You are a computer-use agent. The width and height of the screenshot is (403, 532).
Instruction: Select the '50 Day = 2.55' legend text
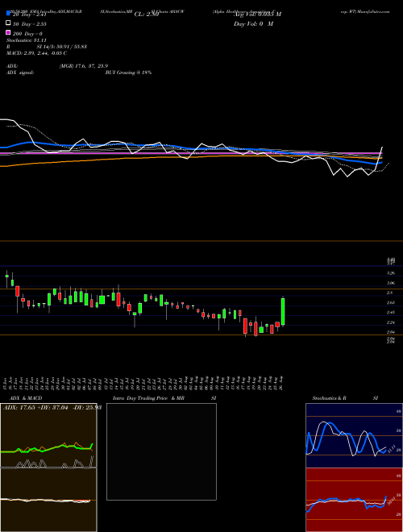(29, 24)
